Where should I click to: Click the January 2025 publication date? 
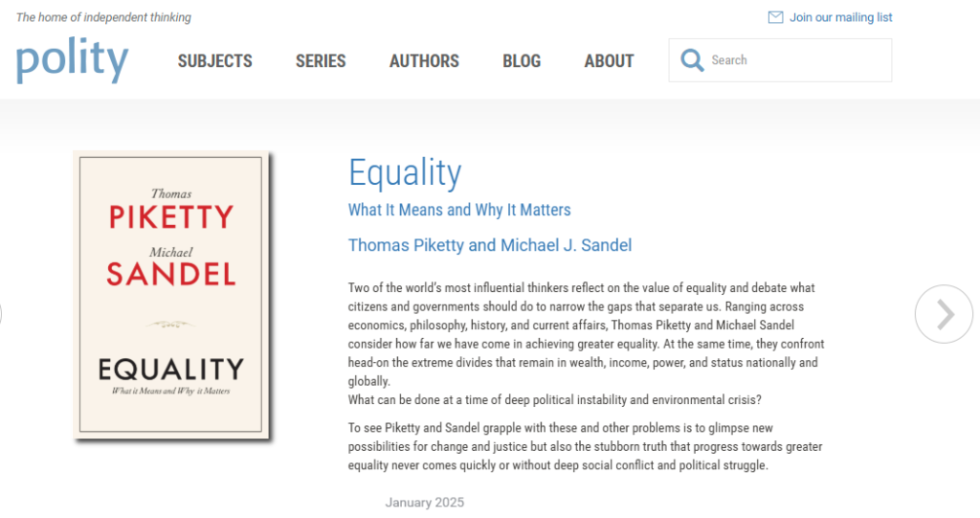tap(424, 503)
